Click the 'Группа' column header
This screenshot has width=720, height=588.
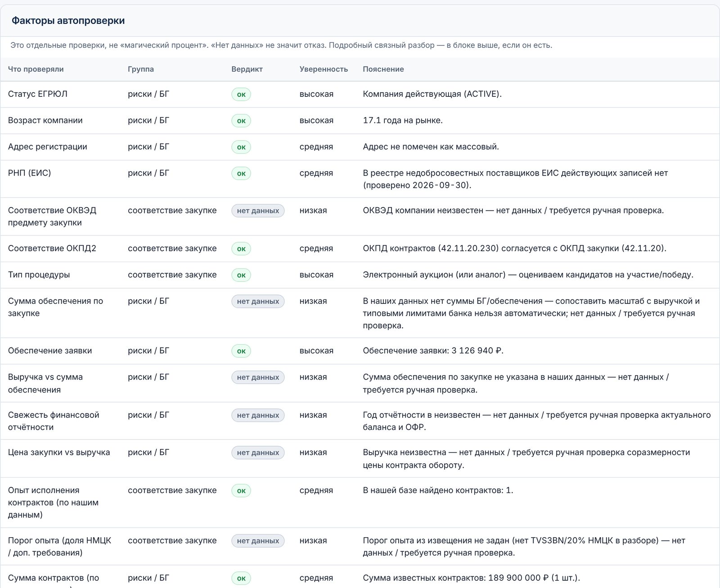click(141, 69)
